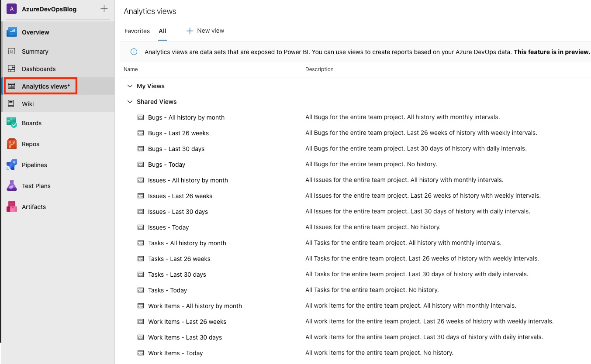Open Issues - Last 30 days view
The image size is (591, 364).
point(178,212)
